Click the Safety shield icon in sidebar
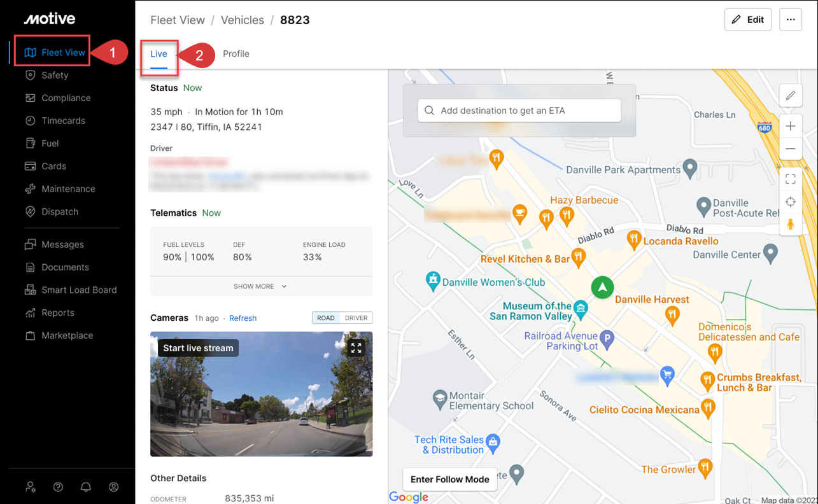This screenshot has width=818, height=504. [30, 75]
